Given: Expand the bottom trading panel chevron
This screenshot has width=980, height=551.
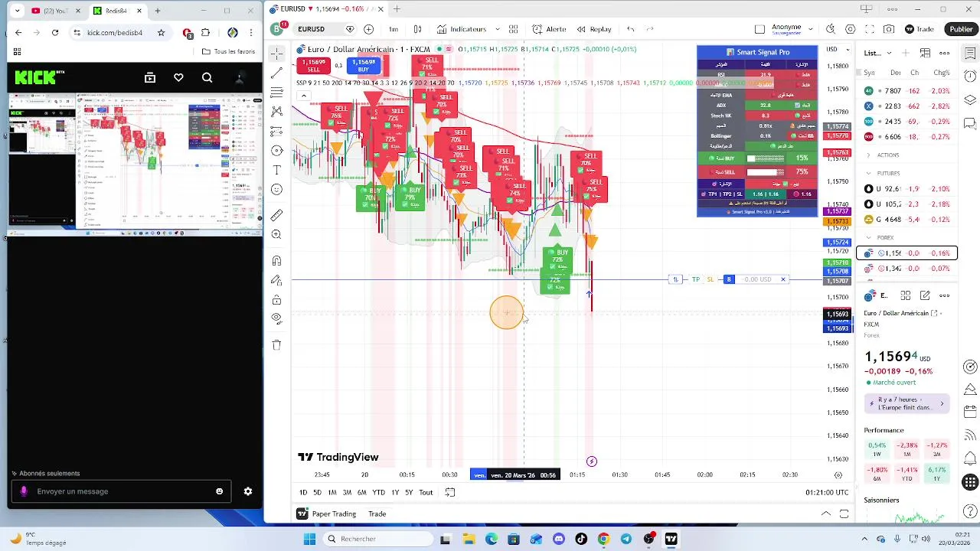Looking at the screenshot, I should (x=825, y=514).
